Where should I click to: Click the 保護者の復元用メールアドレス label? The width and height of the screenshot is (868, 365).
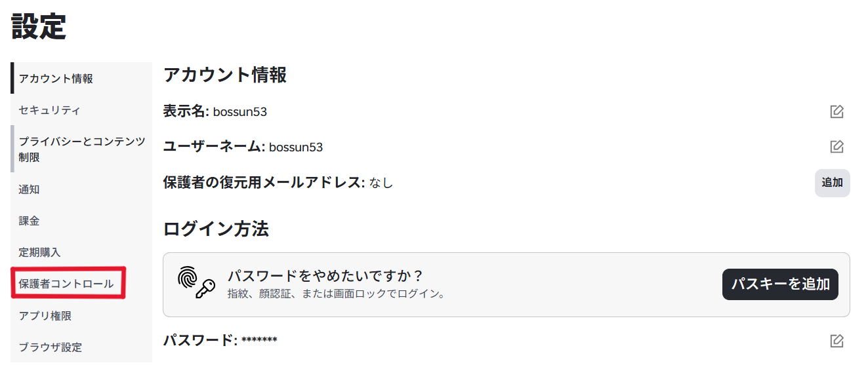tap(263, 183)
